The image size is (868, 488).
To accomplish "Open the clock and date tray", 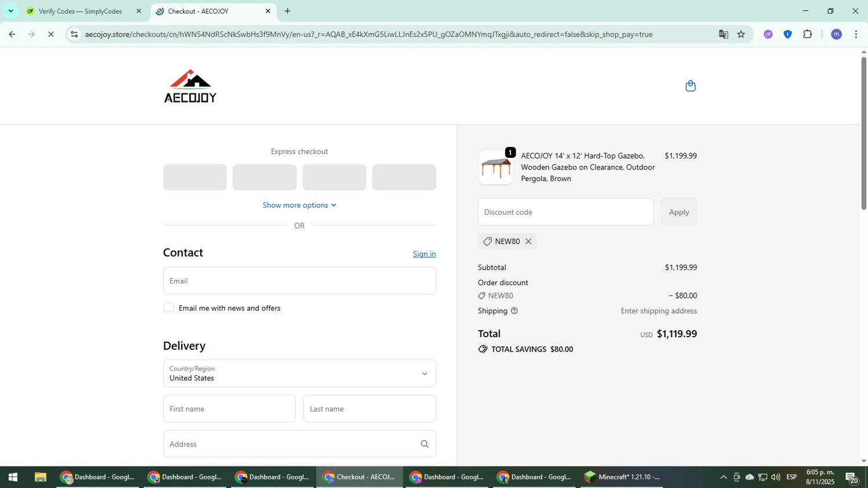I will (x=821, y=478).
